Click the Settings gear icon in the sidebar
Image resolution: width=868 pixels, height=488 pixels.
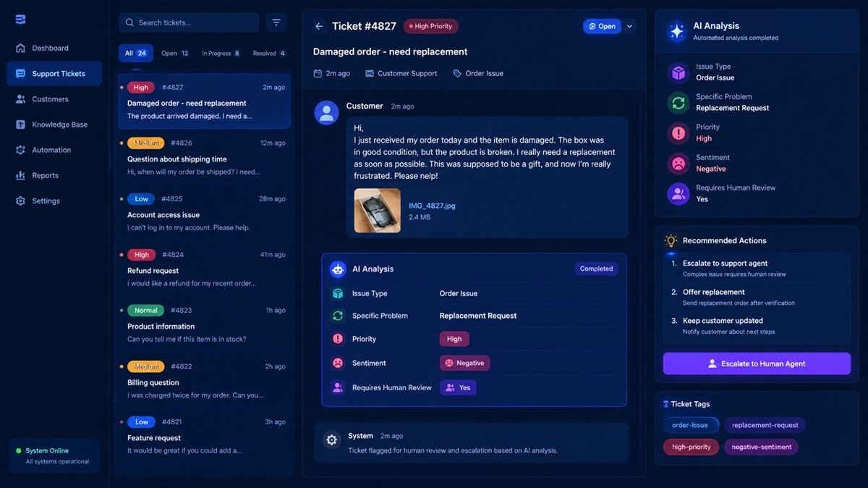pyautogui.click(x=20, y=201)
